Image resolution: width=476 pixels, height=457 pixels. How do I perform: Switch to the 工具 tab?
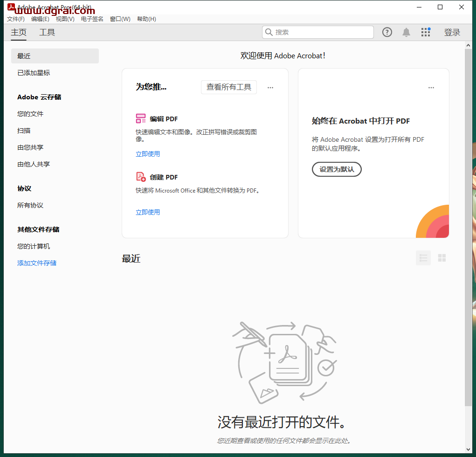click(x=47, y=32)
